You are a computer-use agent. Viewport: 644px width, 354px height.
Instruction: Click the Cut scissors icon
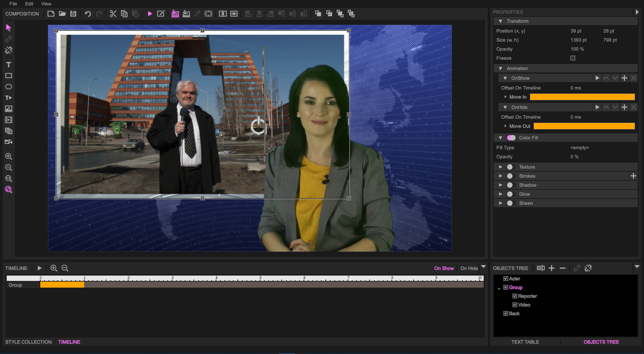click(x=113, y=14)
